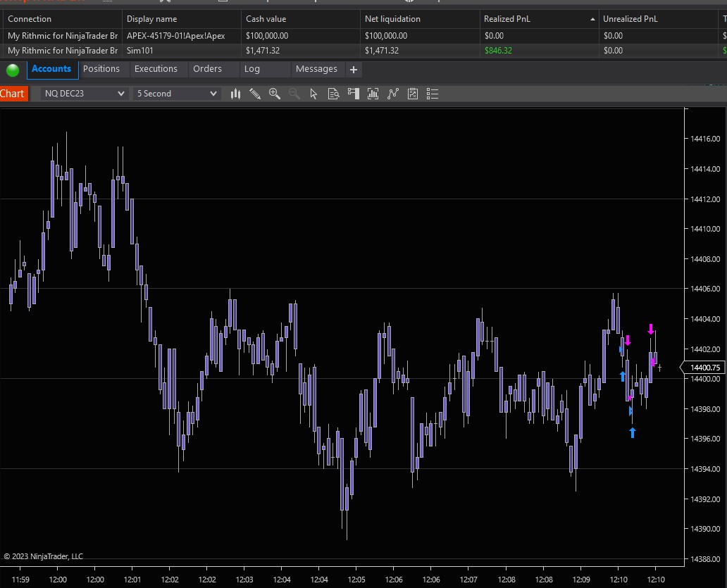The height and width of the screenshot is (588, 727).
Task: Toggle the Chart Trader icon
Action: coord(354,94)
